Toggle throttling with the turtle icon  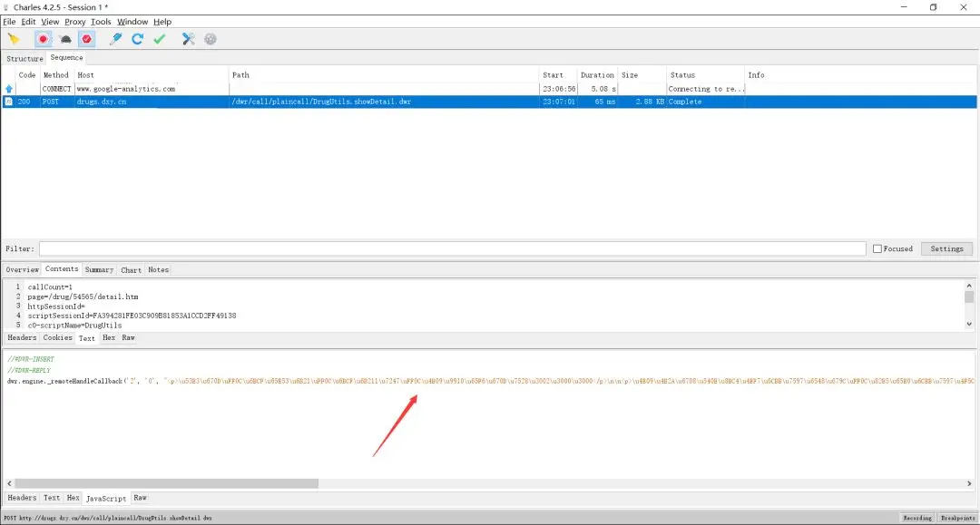coord(65,39)
